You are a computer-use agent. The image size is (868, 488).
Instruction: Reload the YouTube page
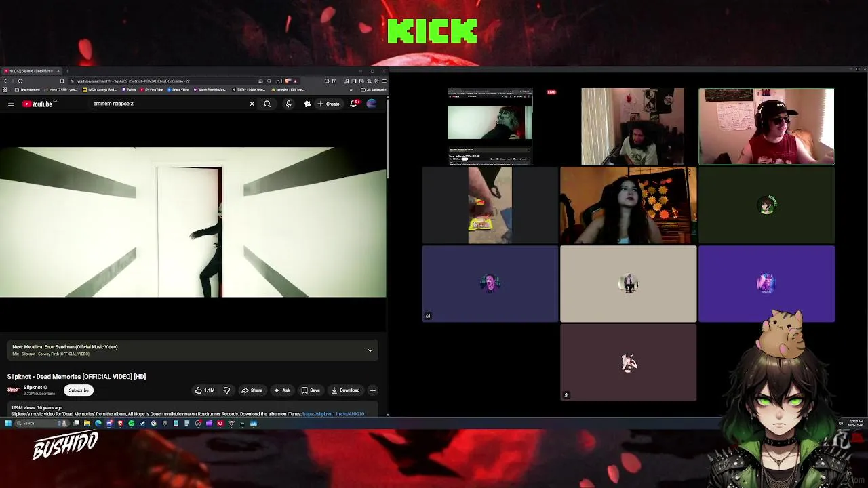tap(20, 81)
